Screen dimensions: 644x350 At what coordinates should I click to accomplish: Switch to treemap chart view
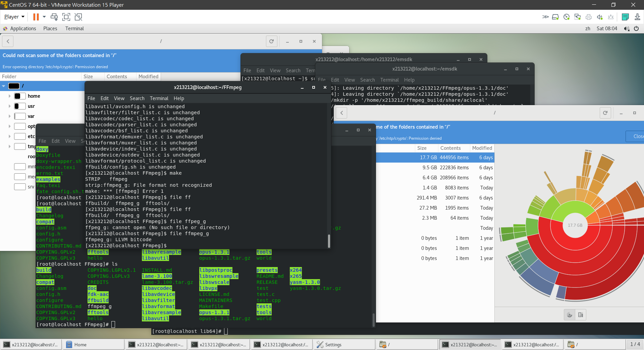tap(581, 315)
